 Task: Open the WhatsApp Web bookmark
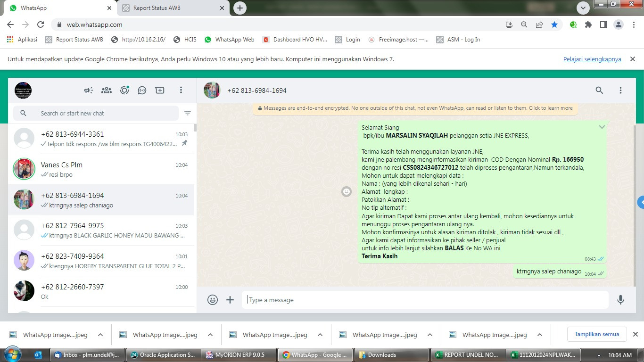click(230, 40)
